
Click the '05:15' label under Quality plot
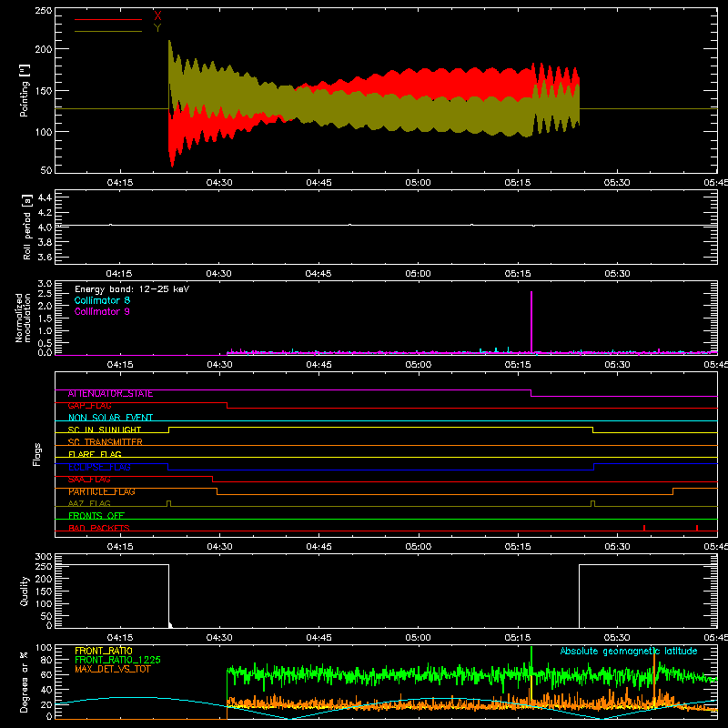[517, 638]
